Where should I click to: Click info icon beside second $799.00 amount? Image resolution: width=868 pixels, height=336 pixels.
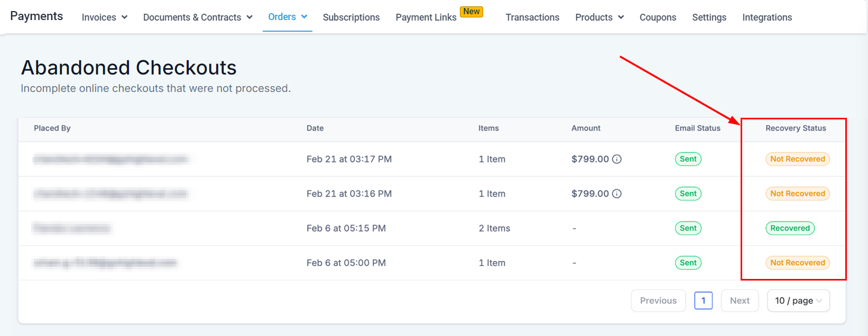point(616,194)
